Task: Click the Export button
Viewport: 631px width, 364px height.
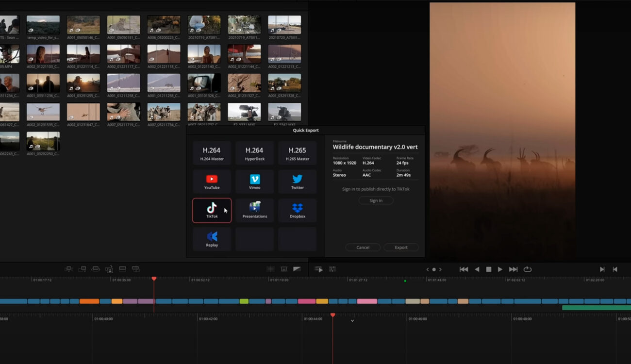Action: coord(401,248)
